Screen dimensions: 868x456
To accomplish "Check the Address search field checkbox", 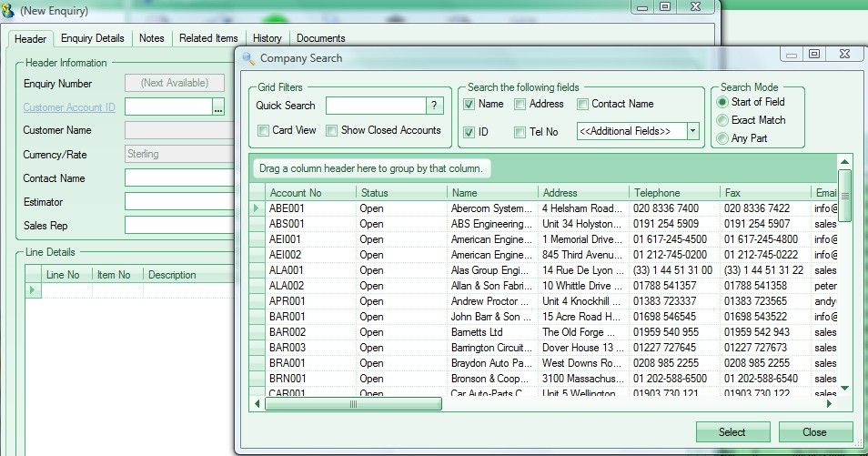I will pyautogui.click(x=520, y=105).
